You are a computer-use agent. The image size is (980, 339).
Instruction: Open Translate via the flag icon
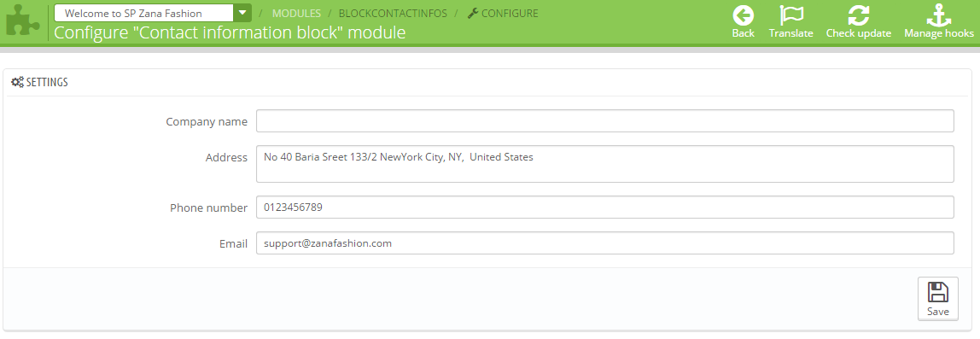[791, 15]
